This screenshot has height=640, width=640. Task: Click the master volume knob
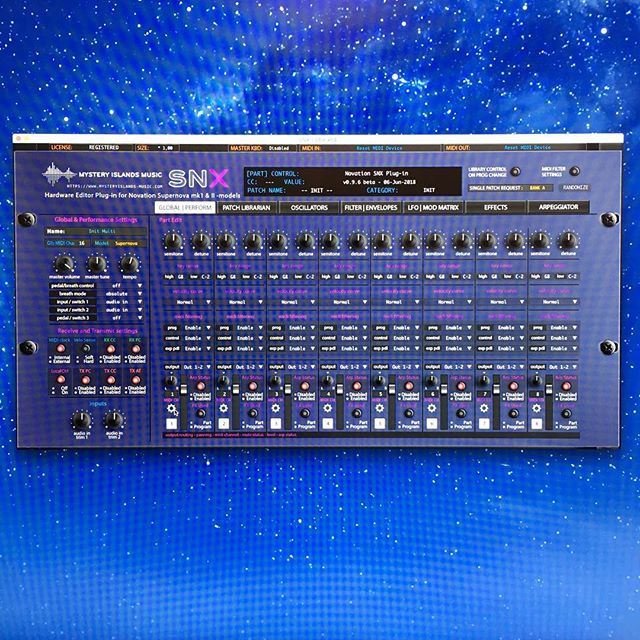tap(64, 264)
